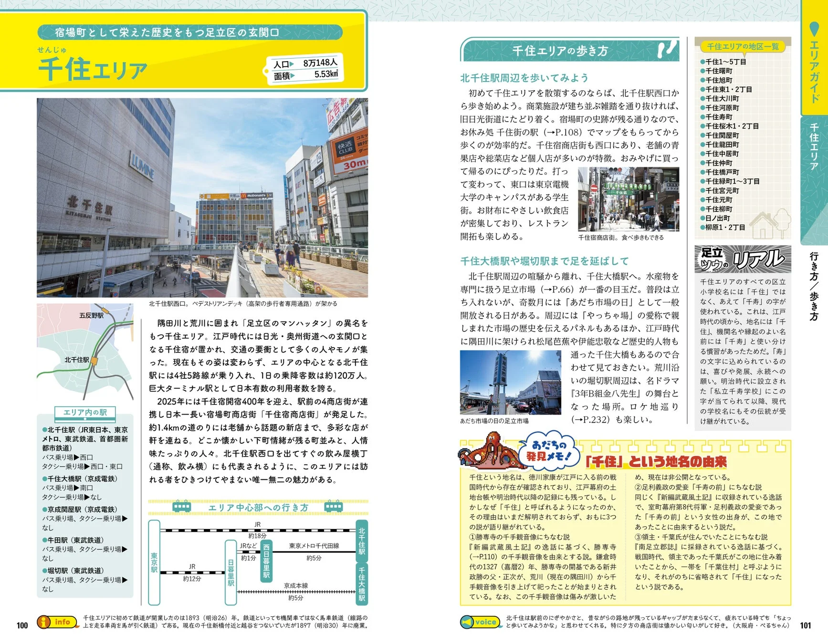
Task: Click the train icon left of エリア中心部への行き方
Action: click(x=181, y=506)
